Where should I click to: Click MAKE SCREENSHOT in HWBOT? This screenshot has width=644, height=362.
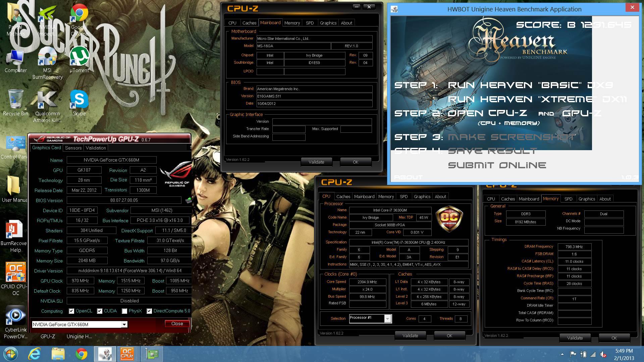(x=512, y=137)
